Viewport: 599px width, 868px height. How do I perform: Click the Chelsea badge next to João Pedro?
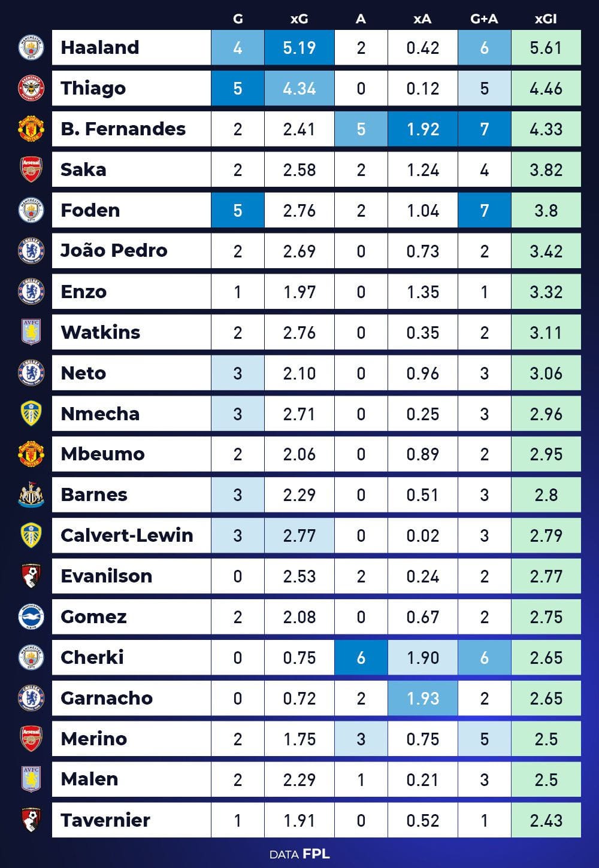(31, 251)
